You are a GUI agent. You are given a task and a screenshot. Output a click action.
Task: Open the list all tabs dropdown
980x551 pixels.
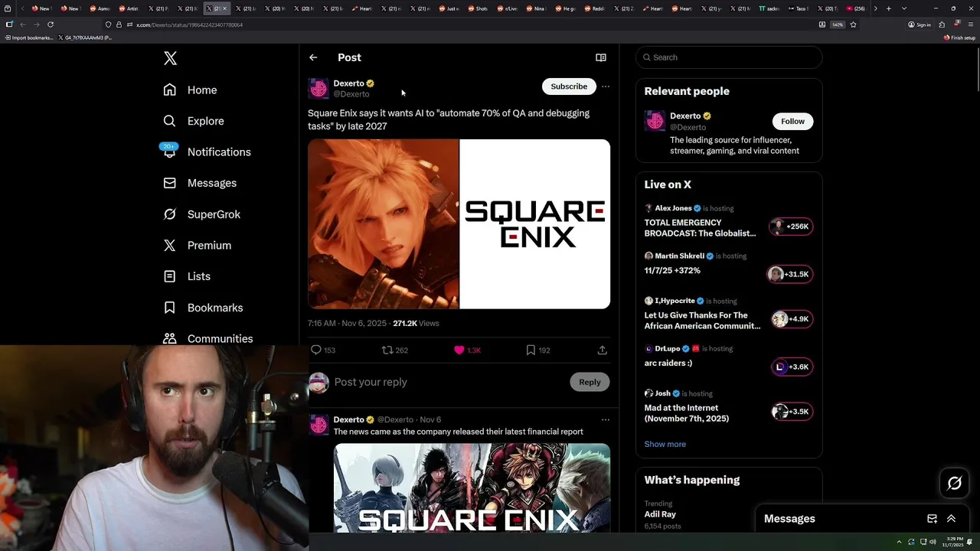pyautogui.click(x=904, y=8)
